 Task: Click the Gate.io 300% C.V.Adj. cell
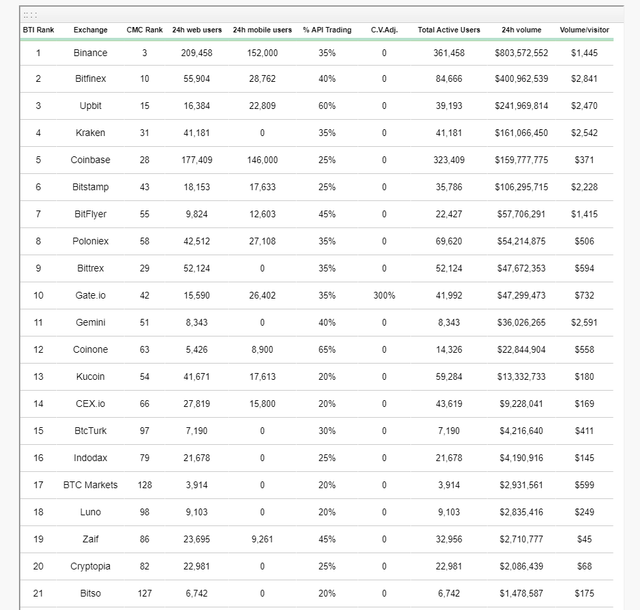click(x=384, y=295)
